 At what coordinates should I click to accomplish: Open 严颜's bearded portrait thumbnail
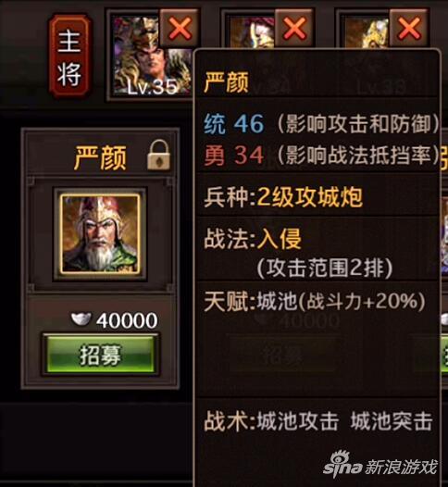[x=100, y=234]
